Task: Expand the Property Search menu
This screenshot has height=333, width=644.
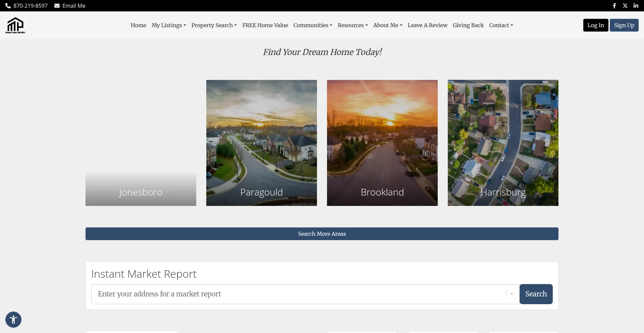Action: coord(214,25)
